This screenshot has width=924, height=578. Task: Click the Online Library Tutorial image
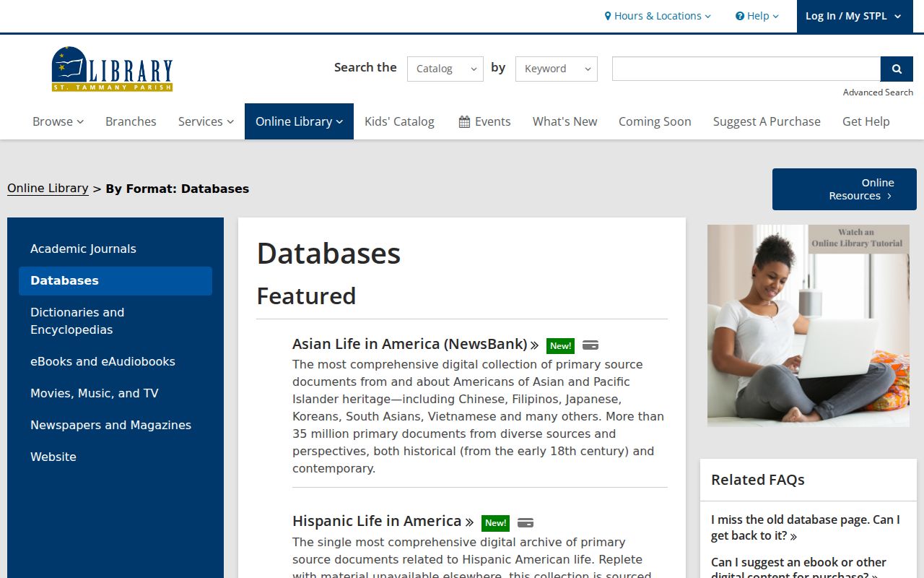pos(808,325)
